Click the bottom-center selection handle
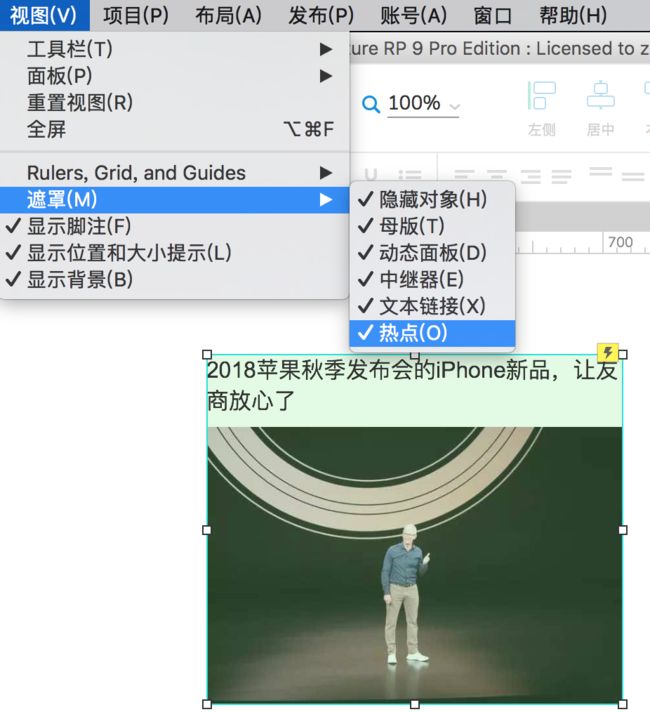This screenshot has height=712, width=650. click(415, 704)
